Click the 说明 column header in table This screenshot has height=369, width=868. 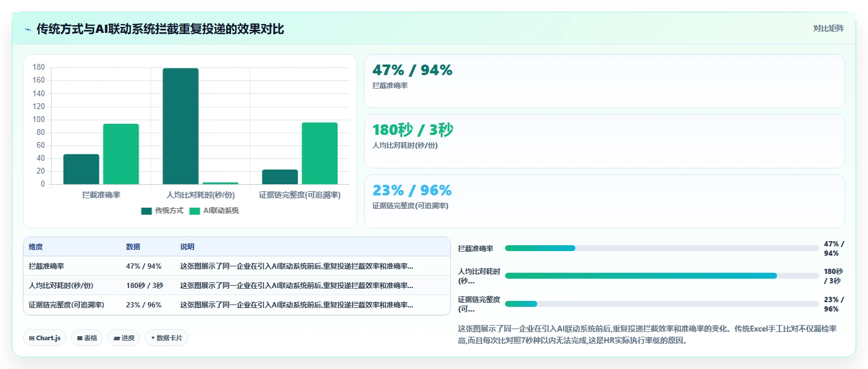coord(187,247)
